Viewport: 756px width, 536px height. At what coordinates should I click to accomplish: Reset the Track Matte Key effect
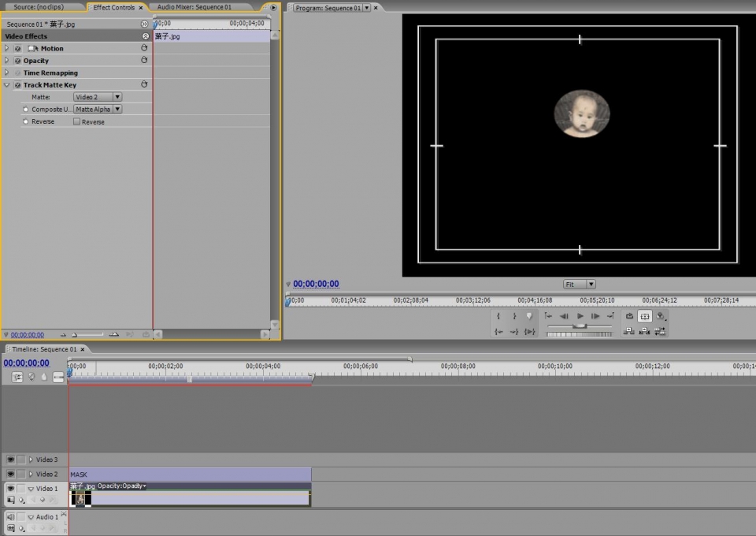tap(144, 84)
